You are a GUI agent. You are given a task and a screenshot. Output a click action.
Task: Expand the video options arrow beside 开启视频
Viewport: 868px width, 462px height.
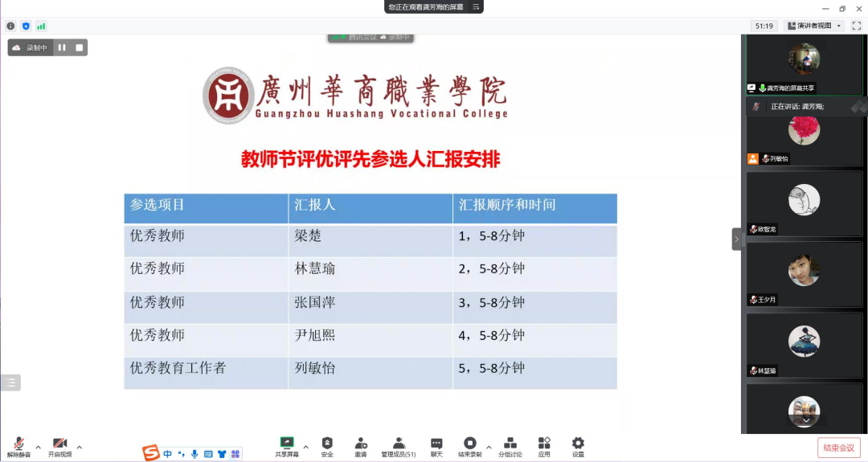pos(80,447)
